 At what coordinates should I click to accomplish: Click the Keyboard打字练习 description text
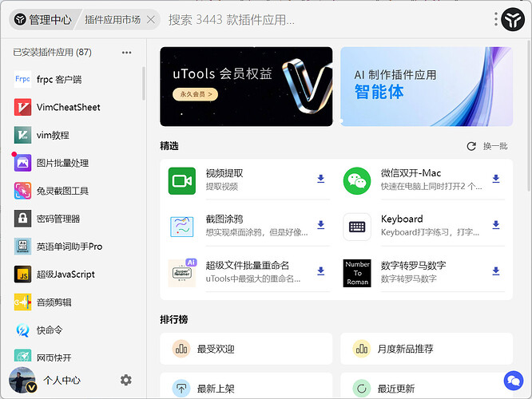[x=430, y=232]
